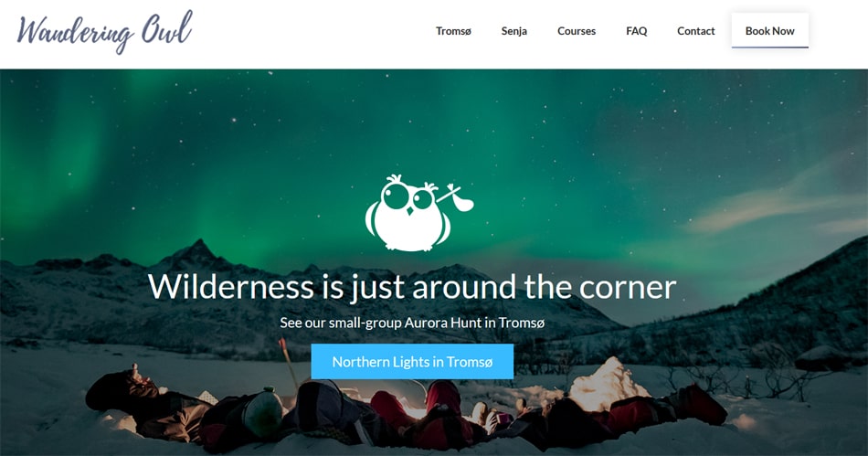Click the Wandering Owl script logo
868x456 pixels.
tap(105, 32)
